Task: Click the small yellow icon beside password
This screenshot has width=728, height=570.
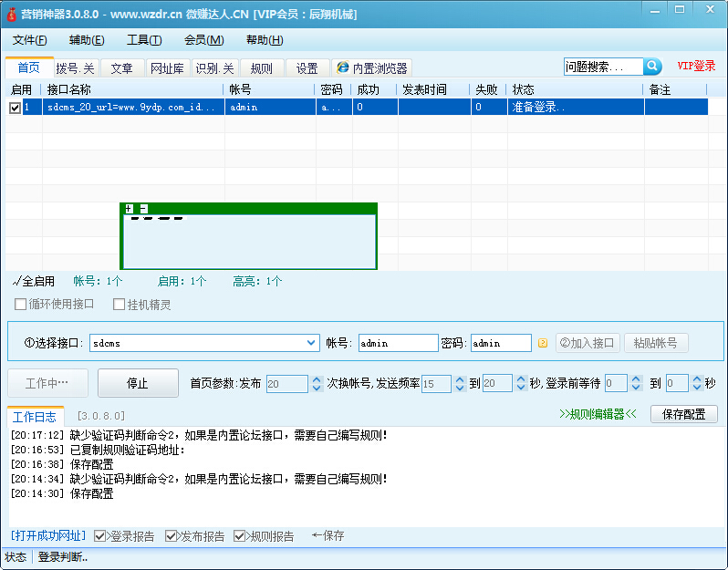Action: (x=543, y=344)
